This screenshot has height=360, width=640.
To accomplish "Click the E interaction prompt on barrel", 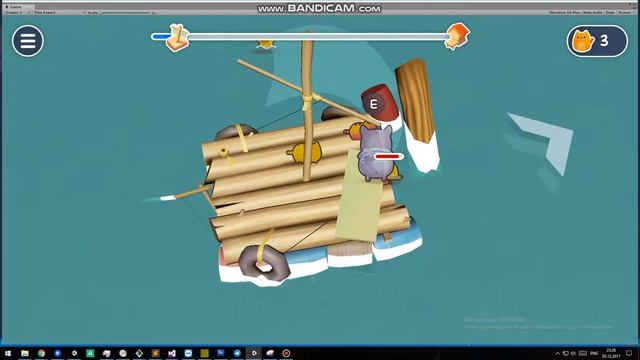I will [373, 104].
